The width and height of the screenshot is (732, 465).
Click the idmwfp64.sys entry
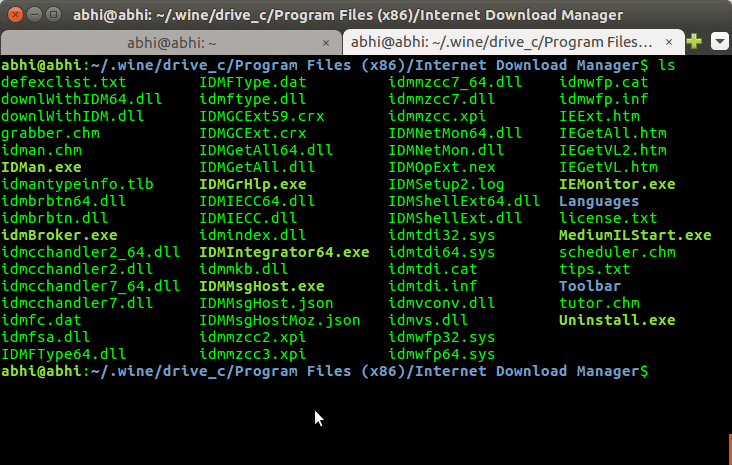442,354
